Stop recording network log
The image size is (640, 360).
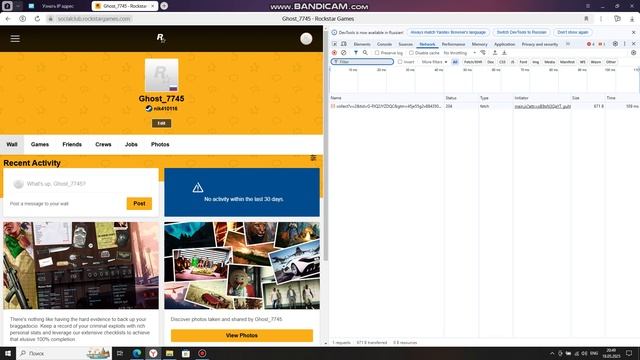pos(334,53)
